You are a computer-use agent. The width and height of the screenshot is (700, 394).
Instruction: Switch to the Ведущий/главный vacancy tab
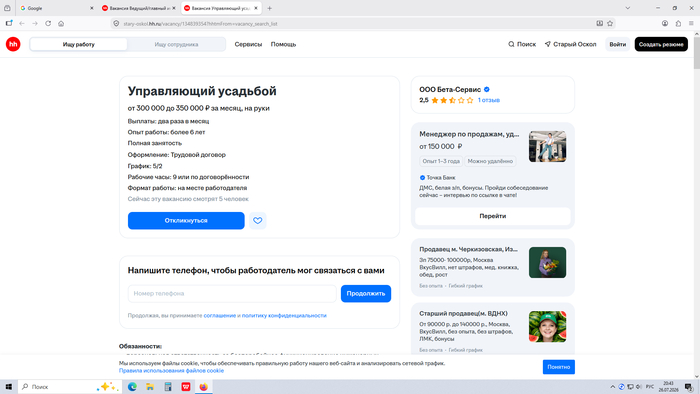[x=139, y=8]
